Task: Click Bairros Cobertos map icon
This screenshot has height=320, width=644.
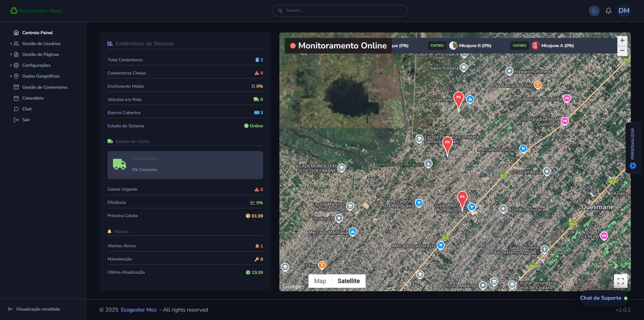Action: coord(257,112)
